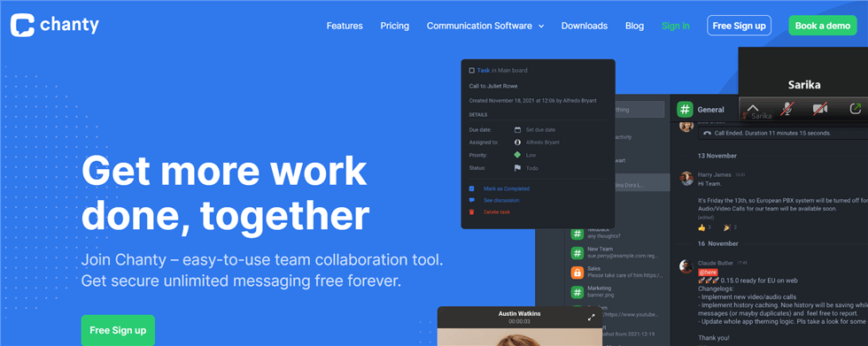Click the blue Task link in card
This screenshot has height=346, width=868.
(484, 70)
